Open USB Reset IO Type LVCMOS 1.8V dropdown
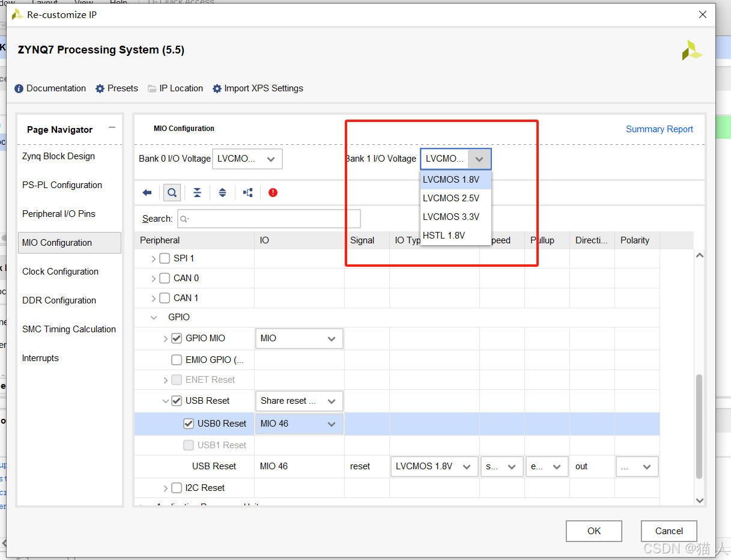The height and width of the screenshot is (560, 731). (x=434, y=466)
